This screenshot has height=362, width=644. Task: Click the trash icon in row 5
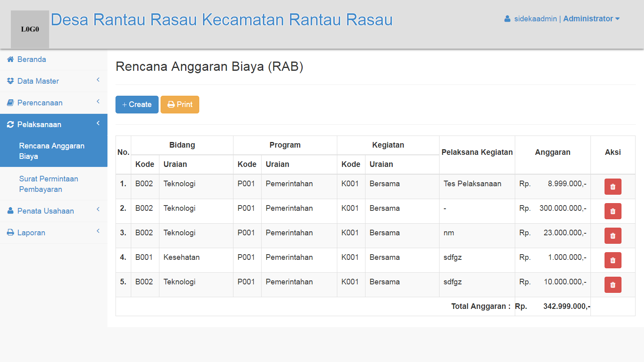(613, 285)
